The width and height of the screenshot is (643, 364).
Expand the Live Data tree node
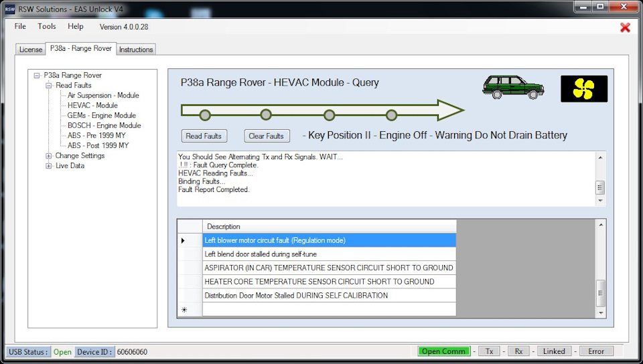pos(48,166)
